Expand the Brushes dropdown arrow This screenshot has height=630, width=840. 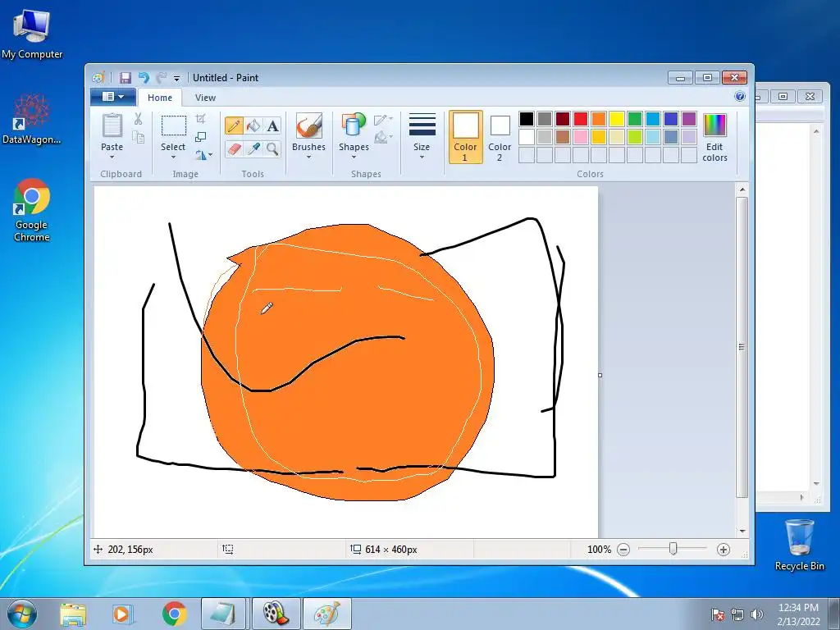pyautogui.click(x=308, y=157)
